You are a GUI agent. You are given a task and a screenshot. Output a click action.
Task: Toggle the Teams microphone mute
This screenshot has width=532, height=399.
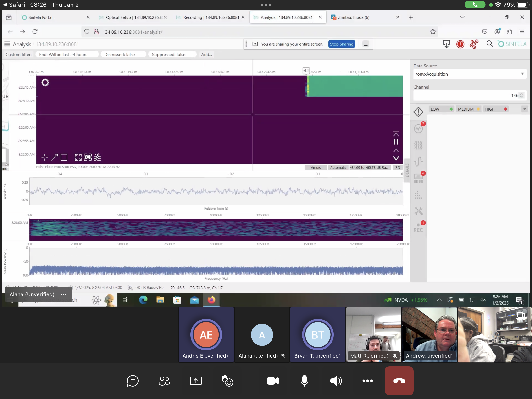coord(304,381)
